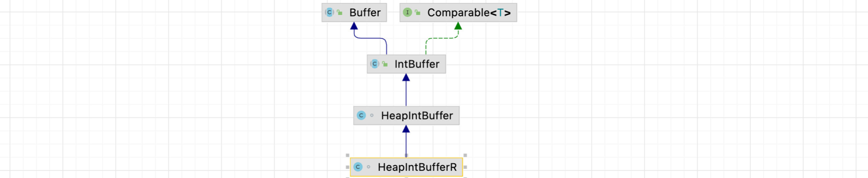Select the Comparable<T> interface label
This screenshot has height=178, width=868.
pos(469,12)
